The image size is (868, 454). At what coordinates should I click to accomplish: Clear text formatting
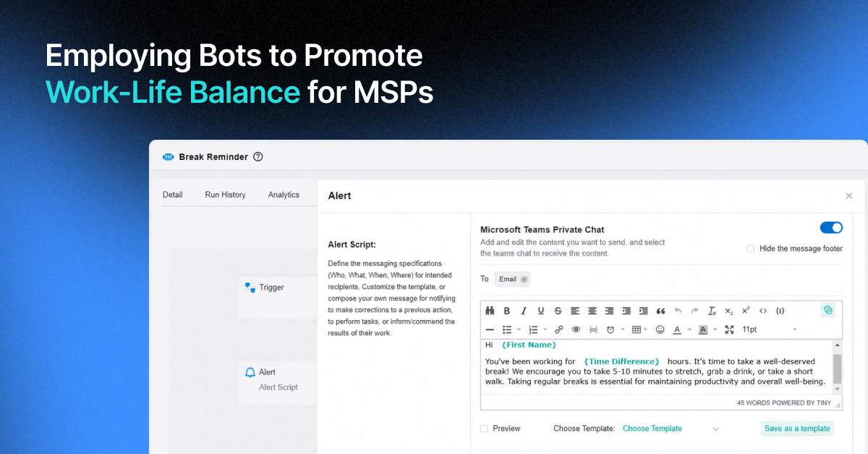click(x=712, y=311)
